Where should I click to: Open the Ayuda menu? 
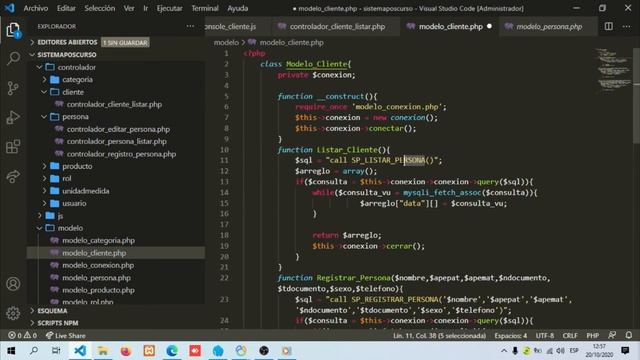coord(238,8)
